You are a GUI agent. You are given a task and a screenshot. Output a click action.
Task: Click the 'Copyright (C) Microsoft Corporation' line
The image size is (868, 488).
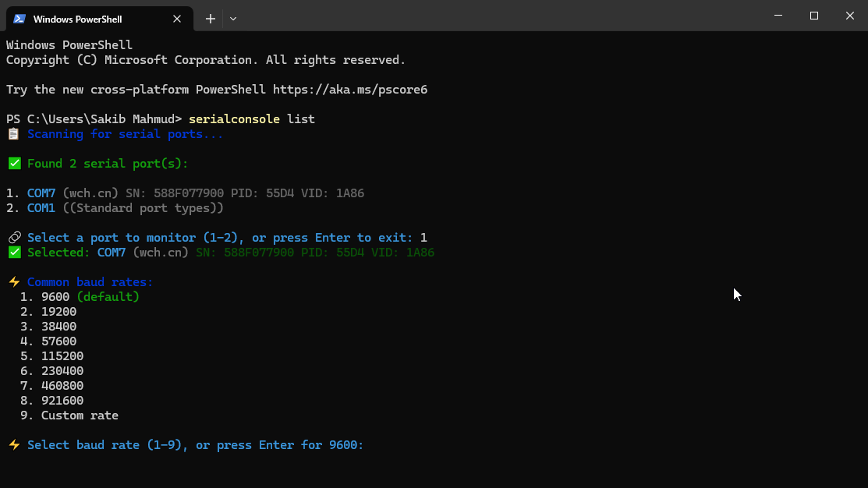pos(206,60)
